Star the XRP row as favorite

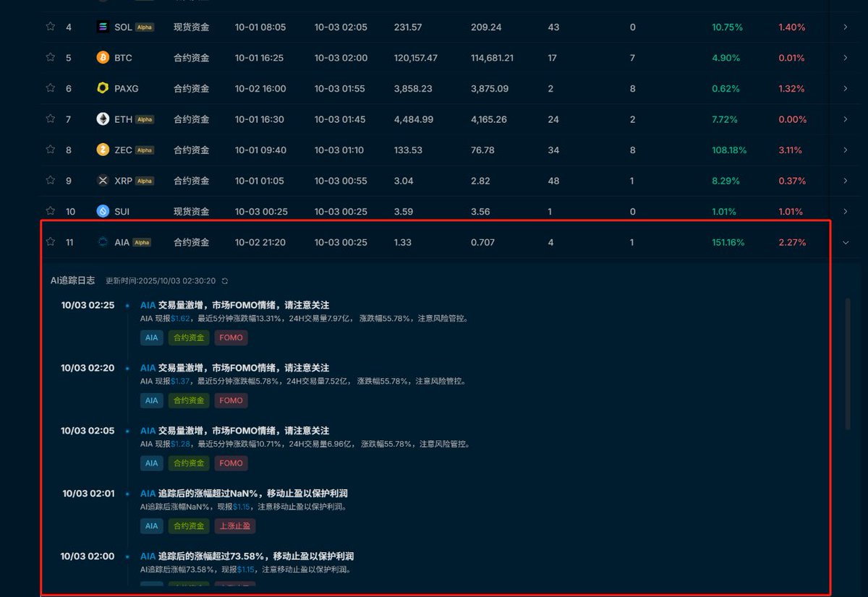pos(50,180)
